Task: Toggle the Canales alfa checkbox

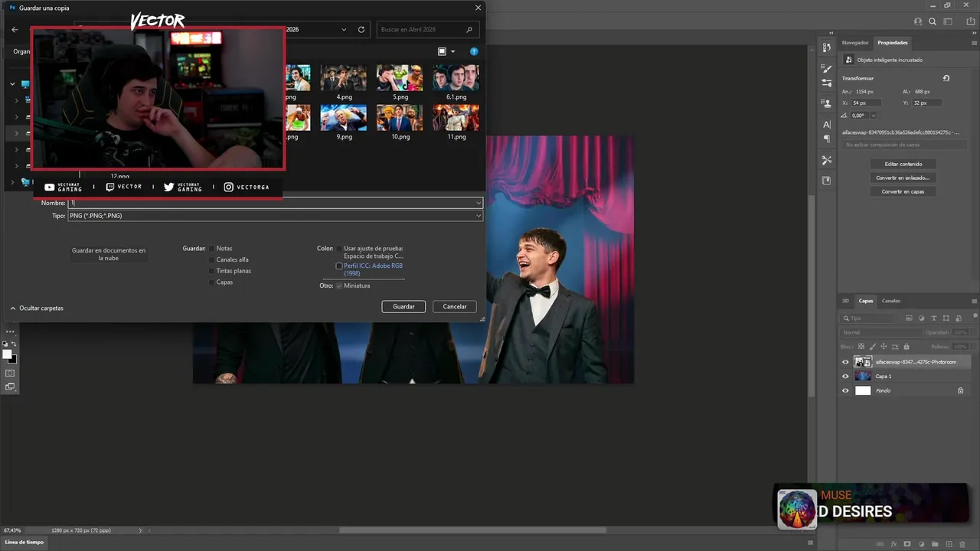Action: pos(212,259)
